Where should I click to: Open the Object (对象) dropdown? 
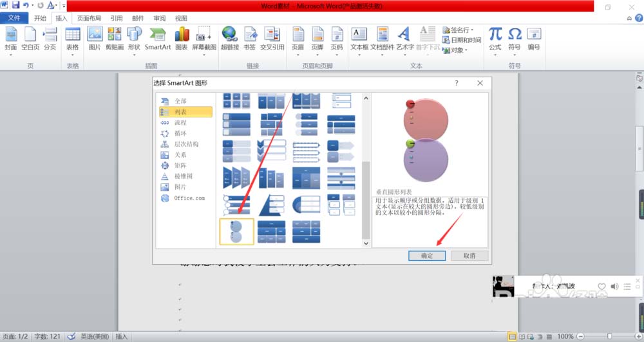(455, 50)
